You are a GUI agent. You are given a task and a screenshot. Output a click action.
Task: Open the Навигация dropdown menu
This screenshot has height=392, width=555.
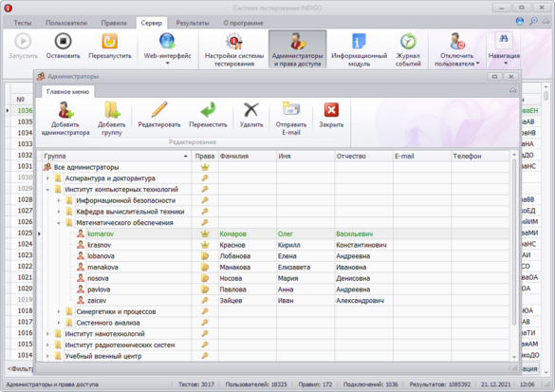click(504, 48)
